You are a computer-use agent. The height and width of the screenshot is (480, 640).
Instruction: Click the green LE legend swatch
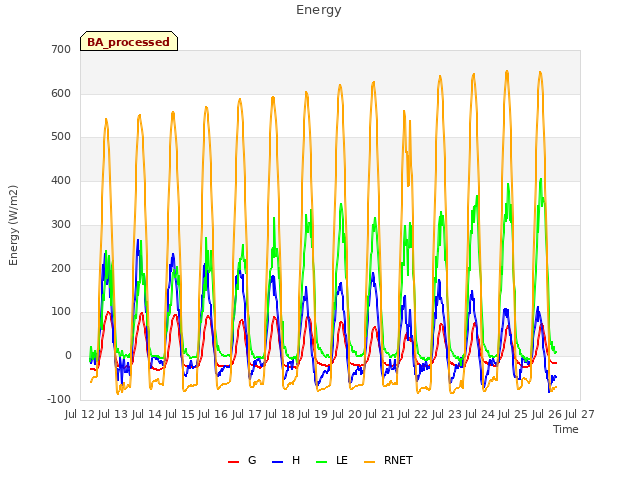pos(322,462)
